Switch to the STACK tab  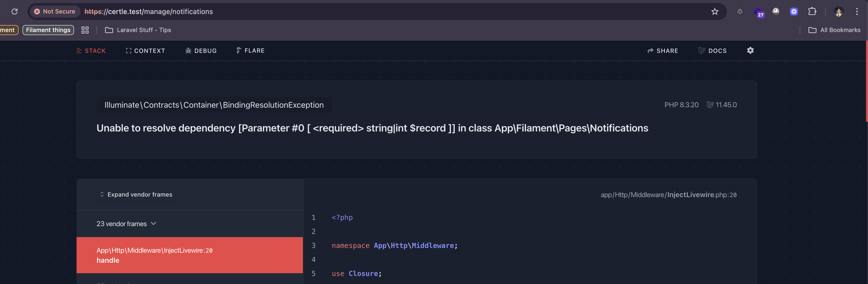pos(91,51)
